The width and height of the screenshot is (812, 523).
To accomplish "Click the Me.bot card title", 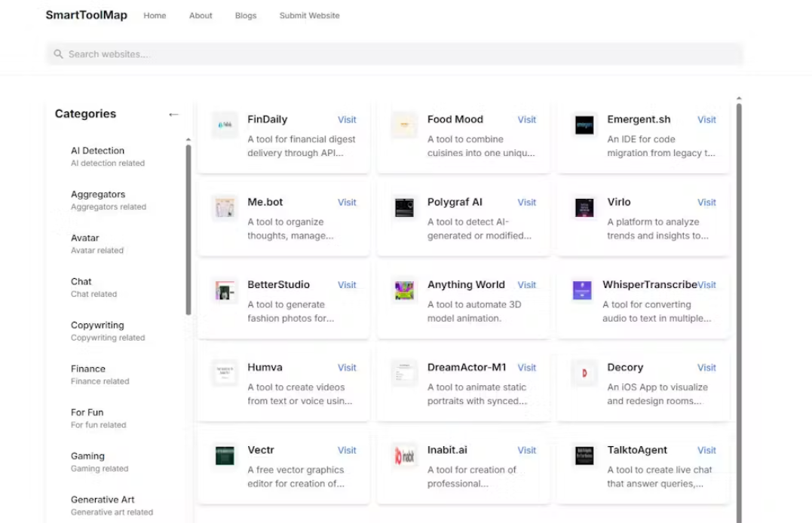I will [265, 202].
